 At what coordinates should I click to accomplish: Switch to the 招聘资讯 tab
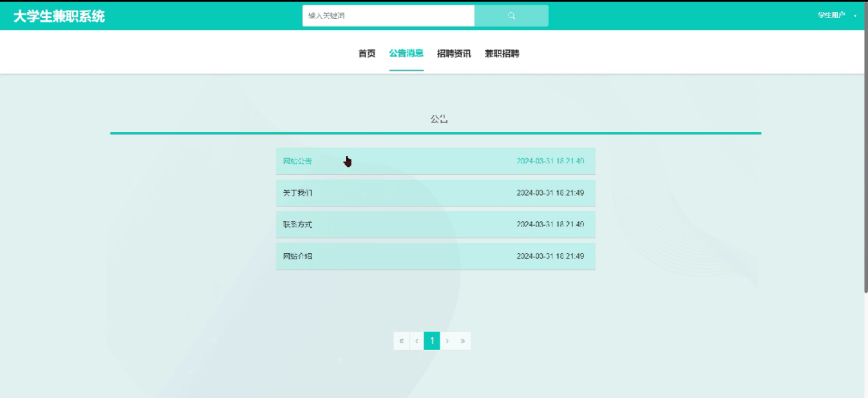pyautogui.click(x=454, y=54)
